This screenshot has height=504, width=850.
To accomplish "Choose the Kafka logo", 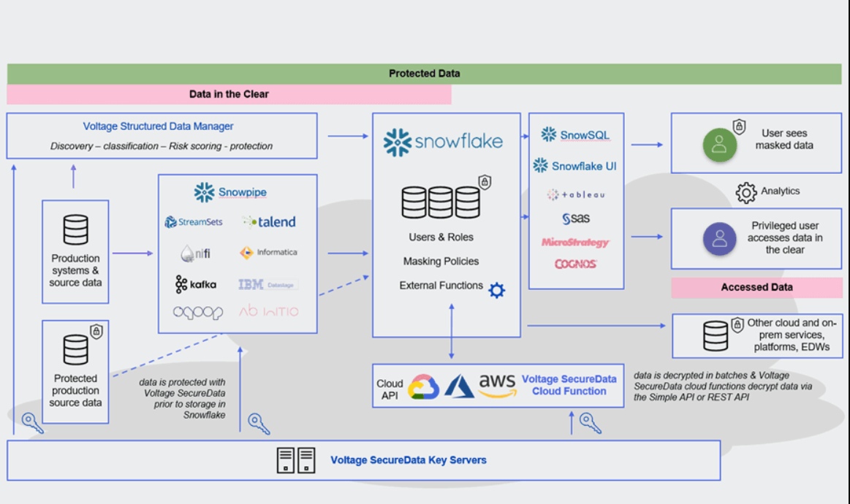I will [x=196, y=284].
